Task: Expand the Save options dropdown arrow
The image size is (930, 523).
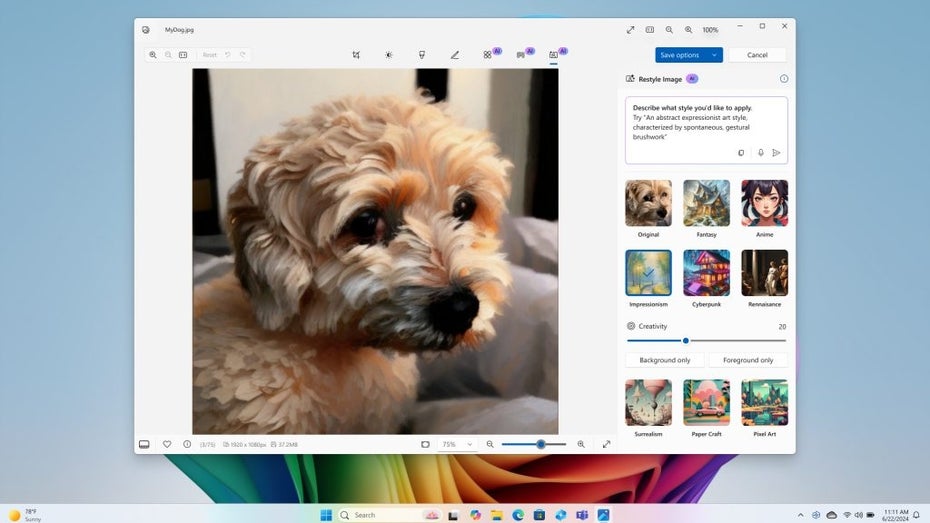Action: point(714,55)
